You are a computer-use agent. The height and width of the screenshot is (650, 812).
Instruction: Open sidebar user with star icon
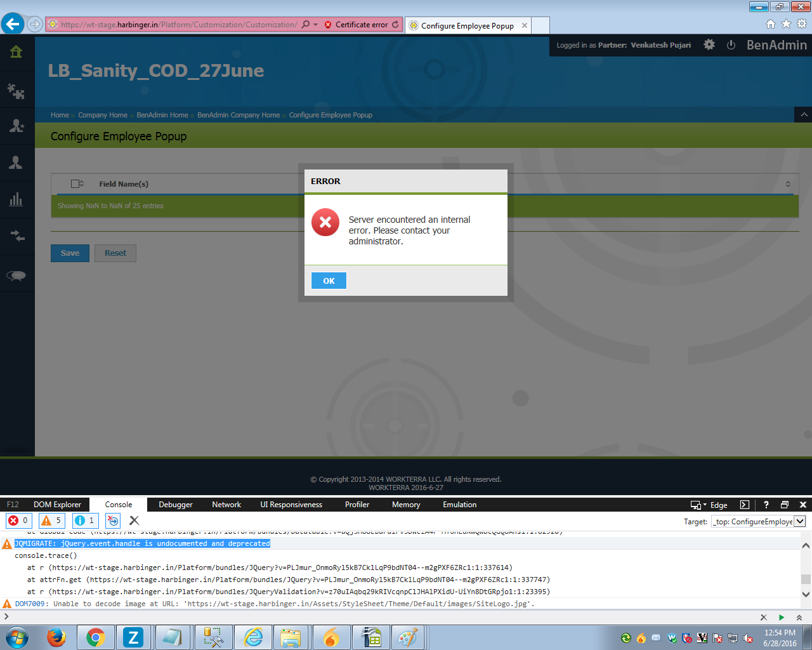16,126
